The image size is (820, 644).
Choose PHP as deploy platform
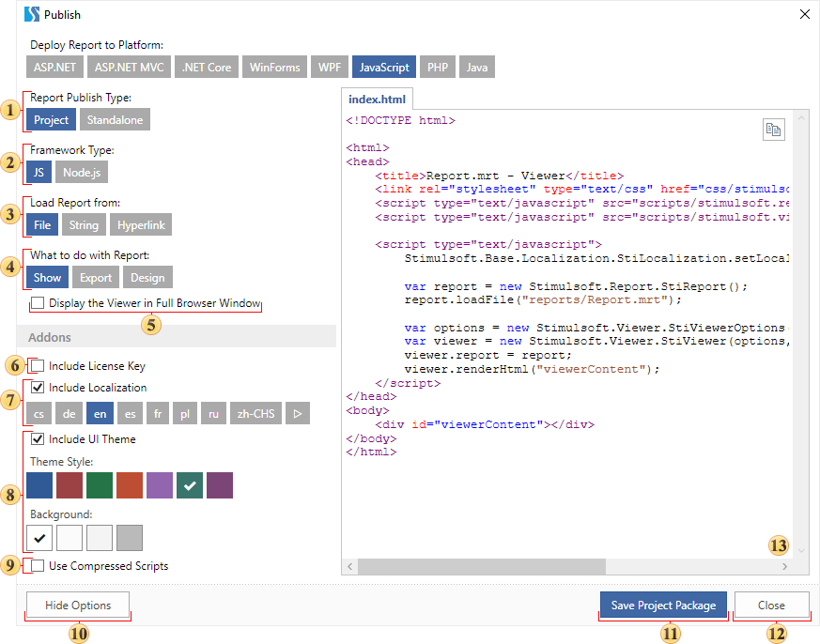coord(437,68)
